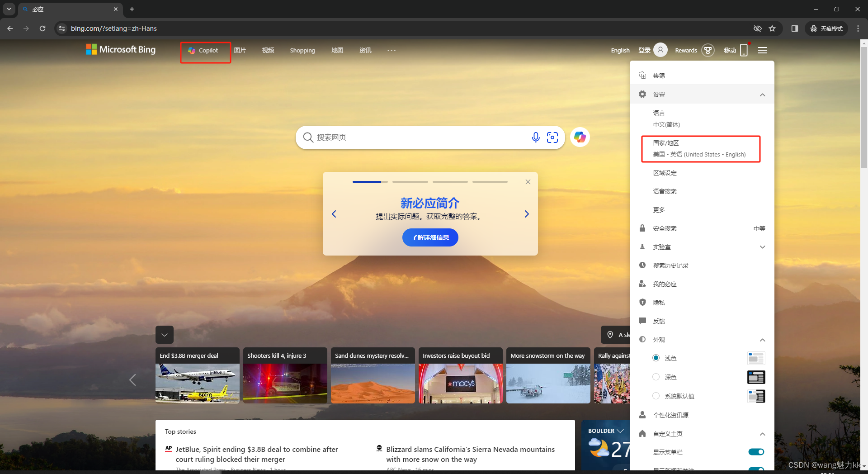Turn off the 显示菜单栏 toggle

pos(755,451)
